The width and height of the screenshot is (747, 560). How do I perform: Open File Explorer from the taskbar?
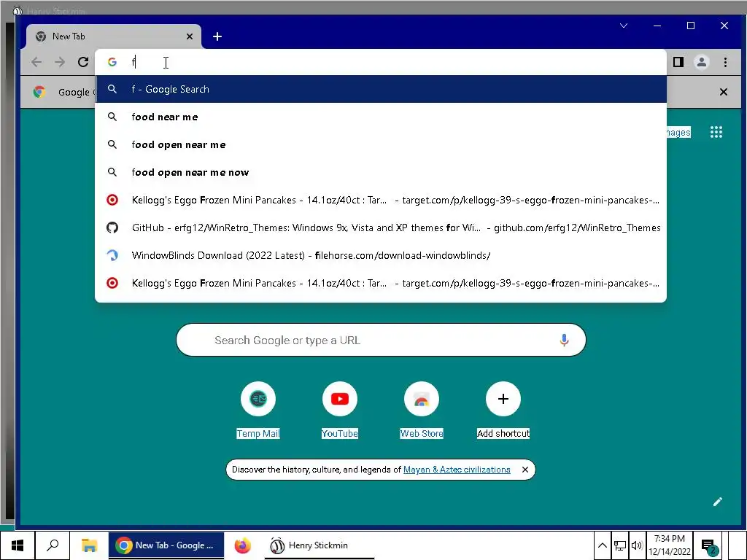tap(89, 545)
